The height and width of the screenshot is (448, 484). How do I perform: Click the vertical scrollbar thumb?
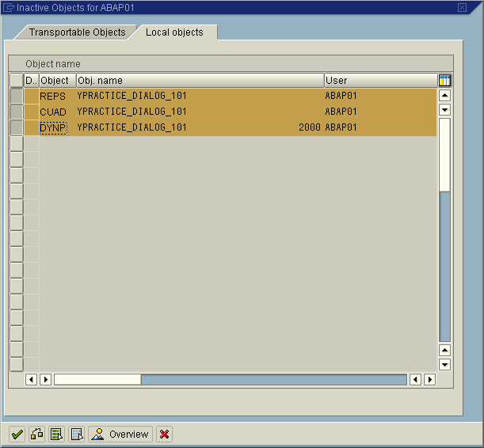pos(444,154)
